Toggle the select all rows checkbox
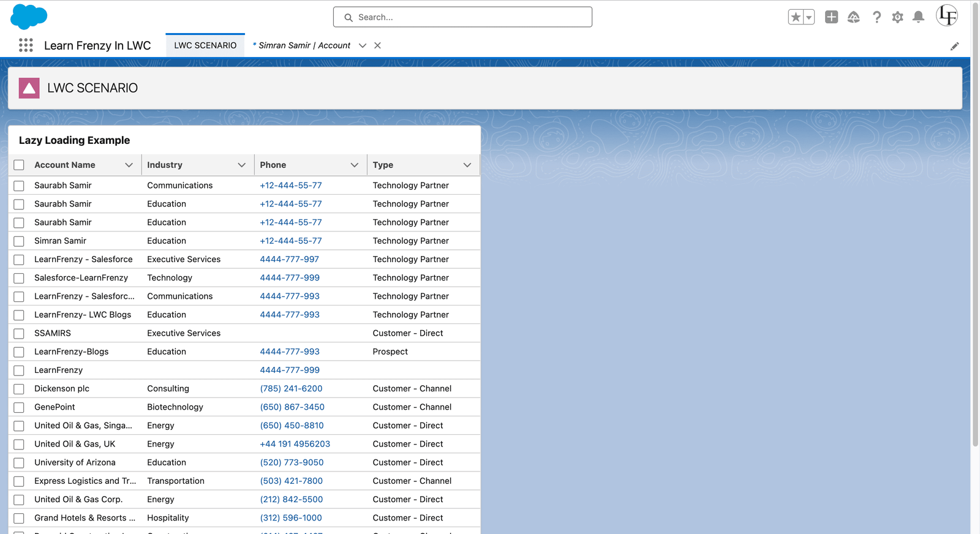 click(19, 165)
